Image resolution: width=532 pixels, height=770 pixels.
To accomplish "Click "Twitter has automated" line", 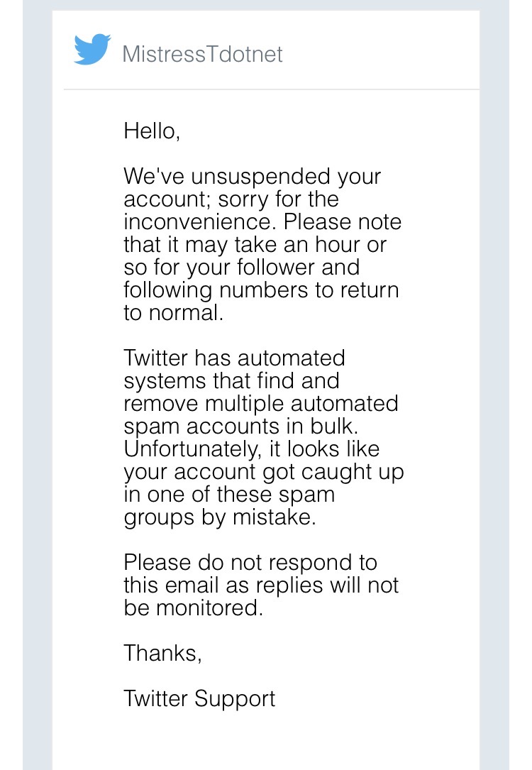I will (x=234, y=358).
